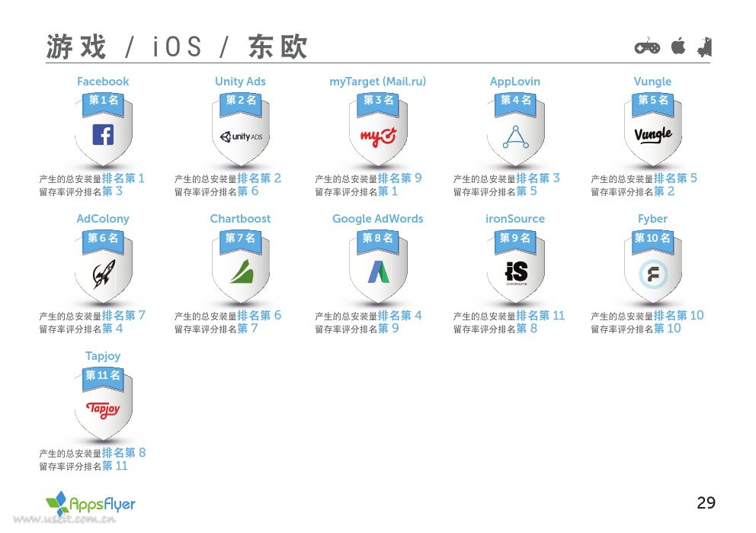
Task: Click the page number 29
Action: click(x=706, y=503)
